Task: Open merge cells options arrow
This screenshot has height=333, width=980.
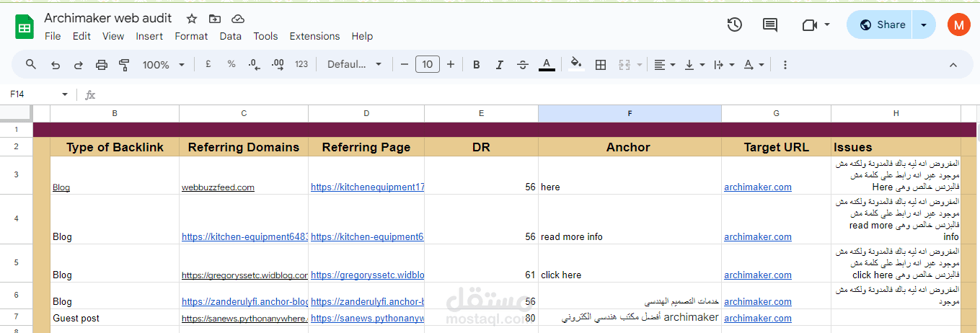Action: tap(640, 65)
